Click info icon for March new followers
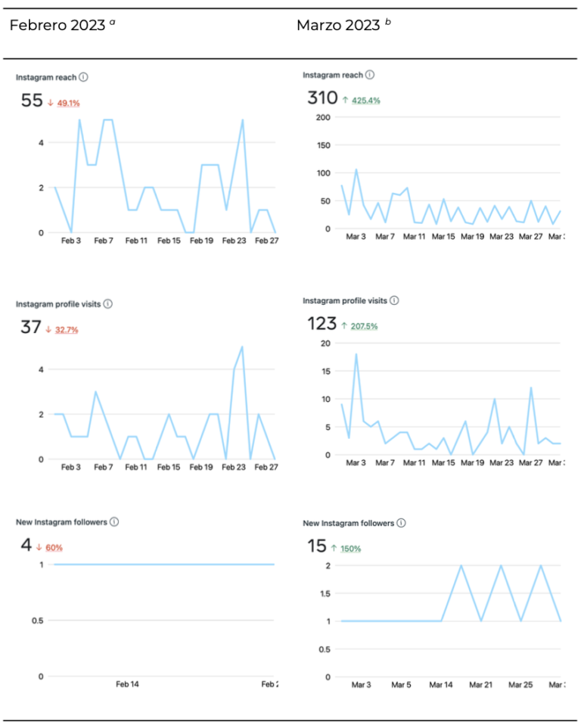The height and width of the screenshot is (728, 581). 402,523
